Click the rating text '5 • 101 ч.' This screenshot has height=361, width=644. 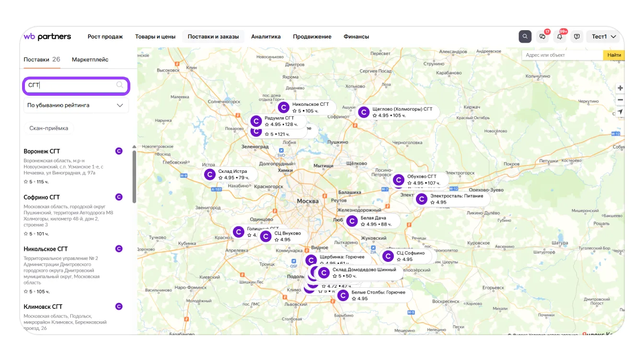(36, 234)
